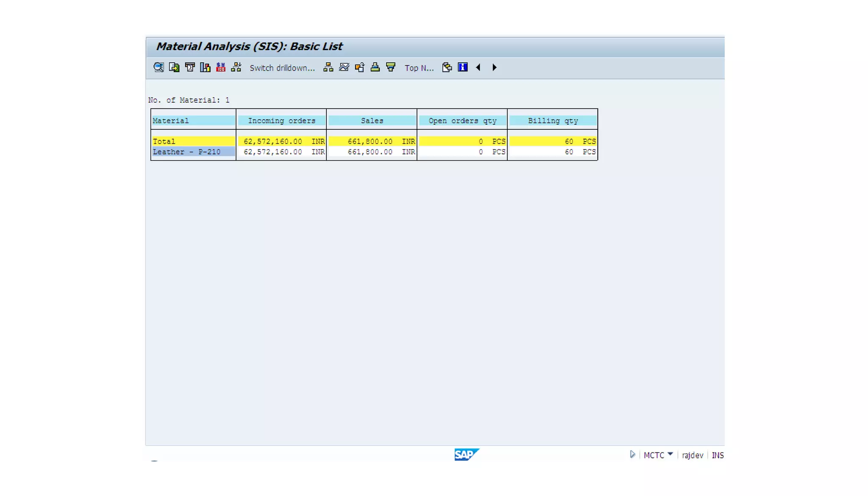Expand status bar triangle arrow
This screenshot has width=868, height=496.
pyautogui.click(x=632, y=454)
